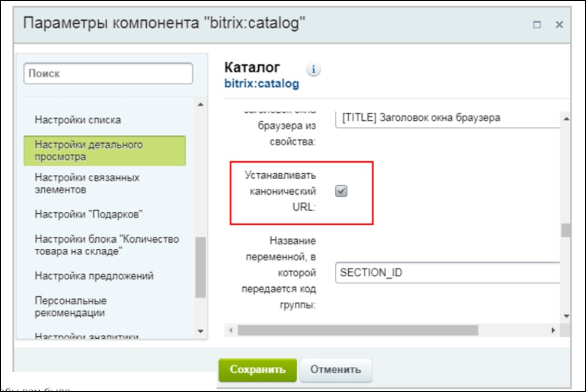The height and width of the screenshot is (392, 586).
Task: Open the Настройка предложений section
Action: coord(94,276)
